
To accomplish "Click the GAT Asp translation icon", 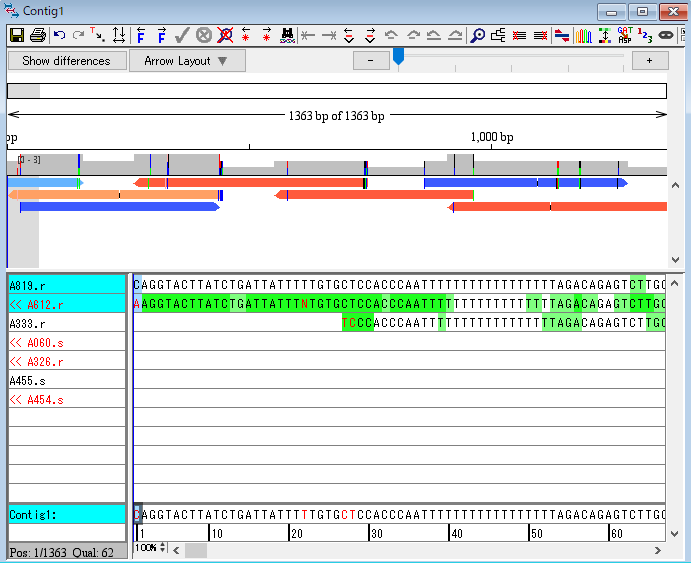I will click(625, 35).
